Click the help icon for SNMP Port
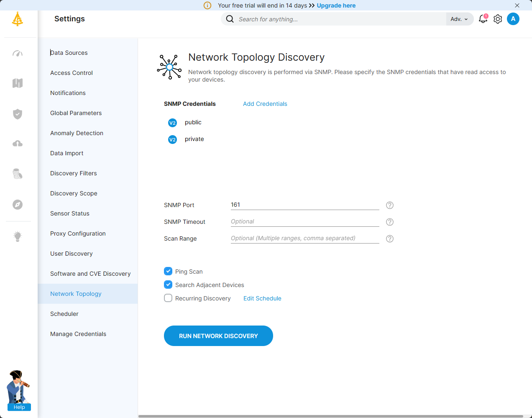Screen dimensions: 532x418 click(x=390, y=205)
